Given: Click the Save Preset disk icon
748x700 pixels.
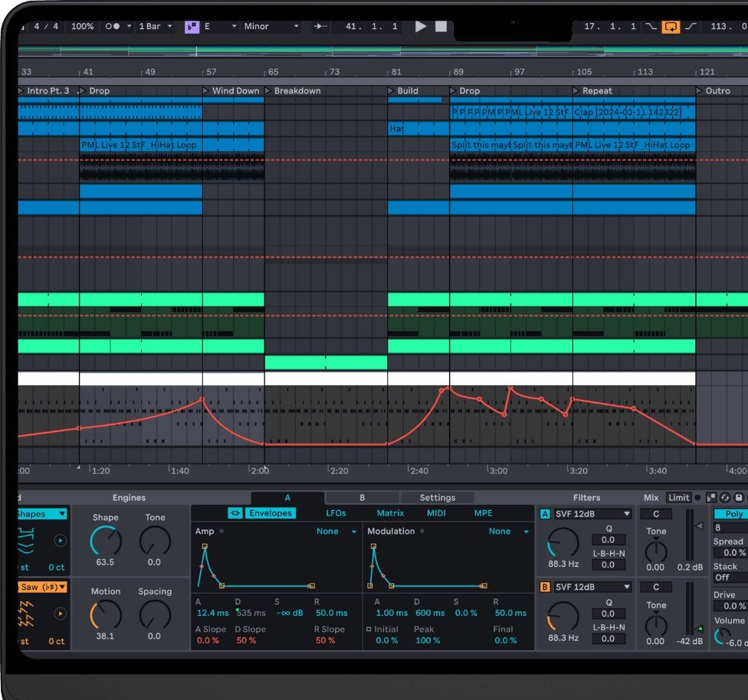Looking at the screenshot, I should [739, 497].
